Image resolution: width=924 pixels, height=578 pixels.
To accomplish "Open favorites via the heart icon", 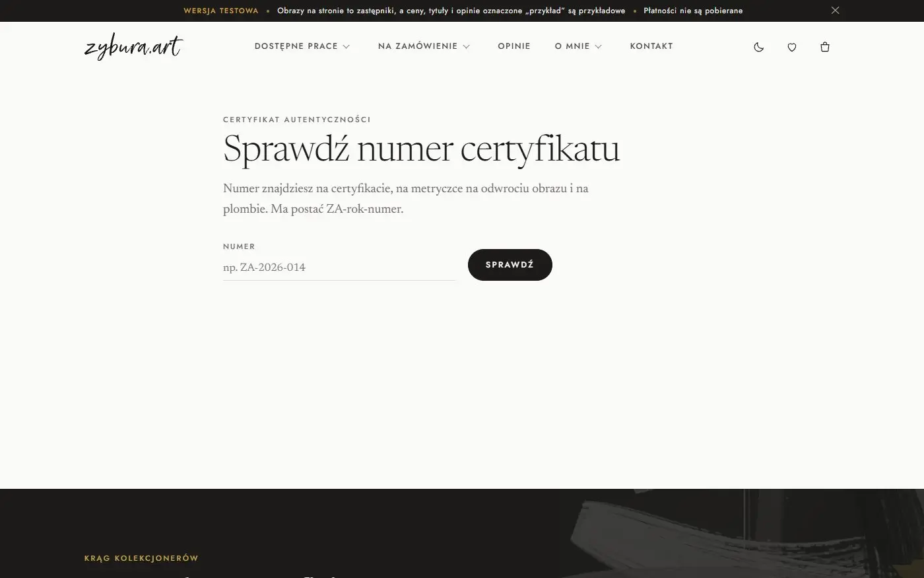I will pos(792,47).
